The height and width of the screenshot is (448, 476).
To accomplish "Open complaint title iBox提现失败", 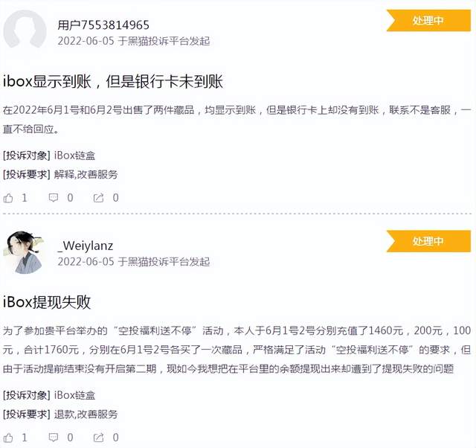I will (x=47, y=302).
